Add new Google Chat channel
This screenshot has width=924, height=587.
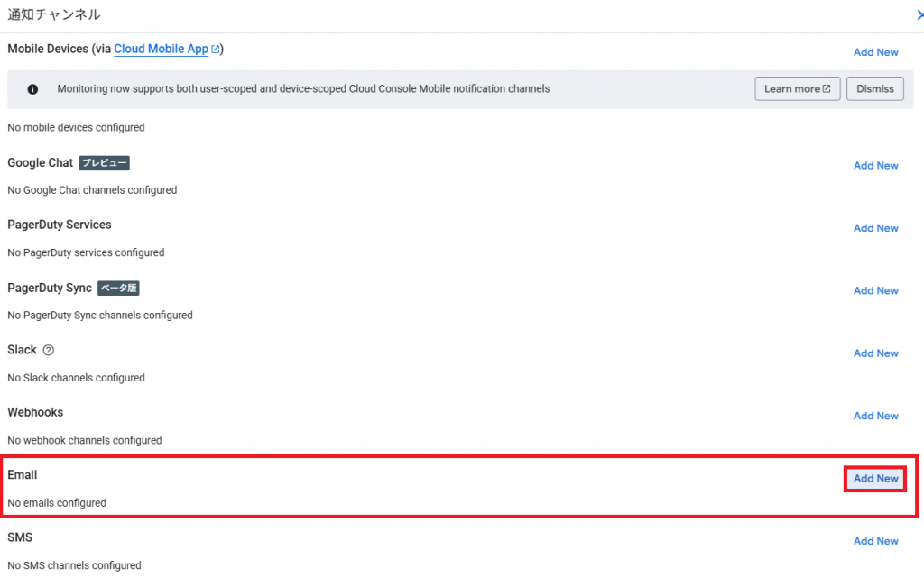[875, 166]
